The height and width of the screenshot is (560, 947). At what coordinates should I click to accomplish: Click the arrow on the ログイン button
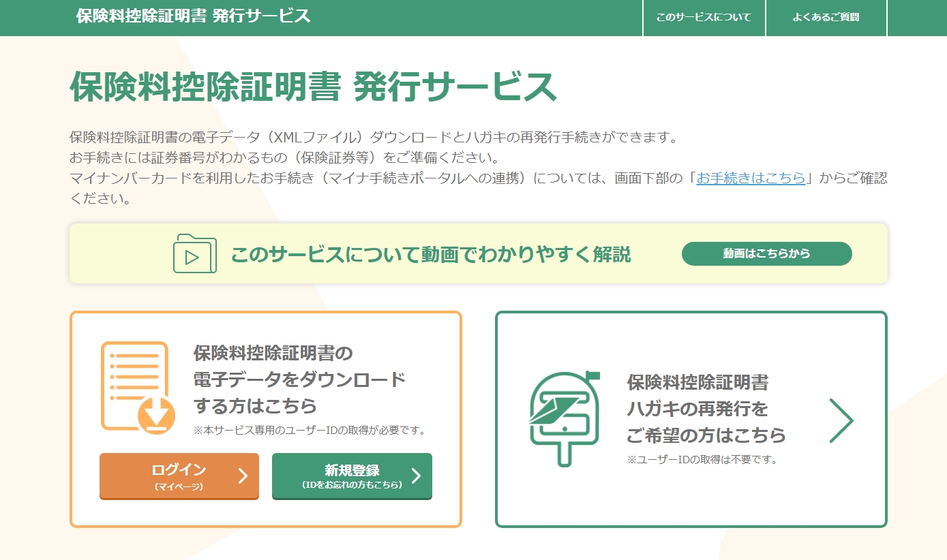(243, 476)
